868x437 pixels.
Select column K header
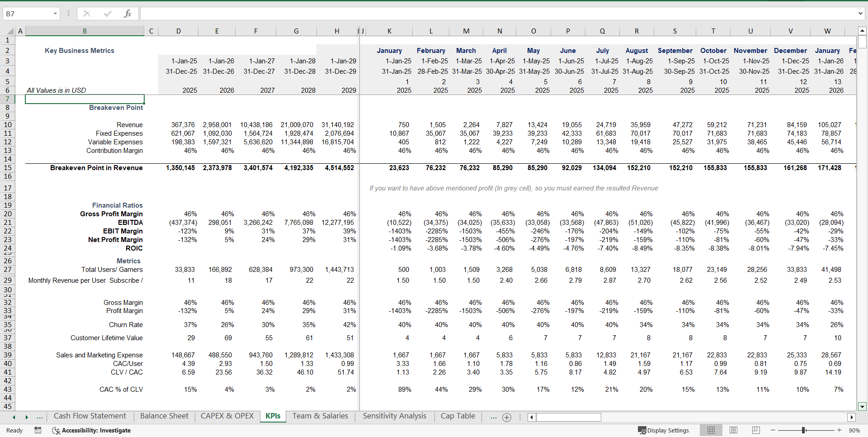[389, 31]
